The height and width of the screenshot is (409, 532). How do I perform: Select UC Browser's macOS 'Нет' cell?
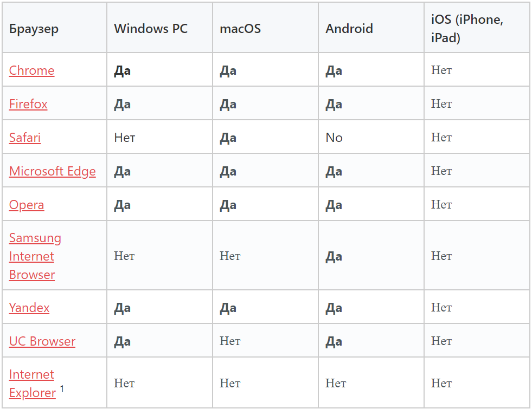(230, 341)
